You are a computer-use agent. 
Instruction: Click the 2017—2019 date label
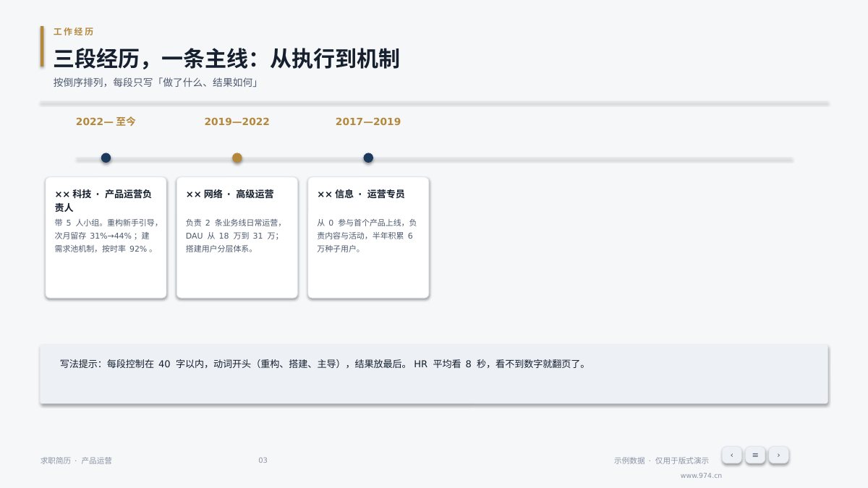point(368,121)
